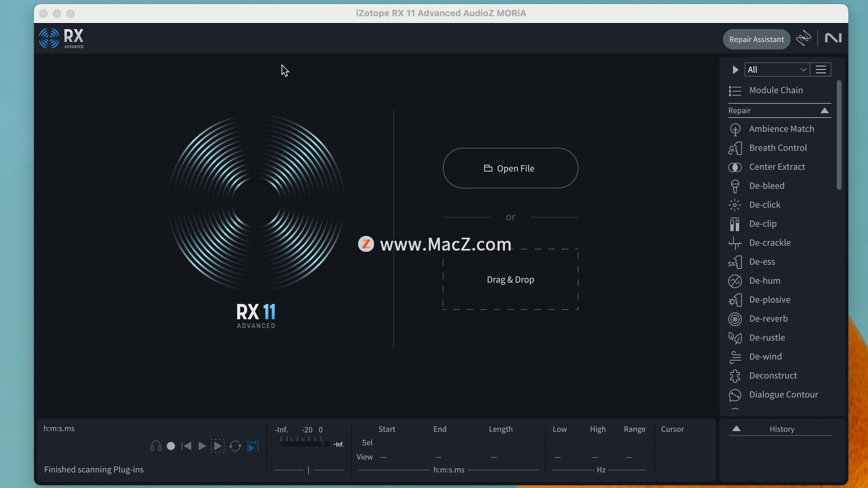Toggle playhead follows playback button
868x488 pixels.
coord(253,446)
